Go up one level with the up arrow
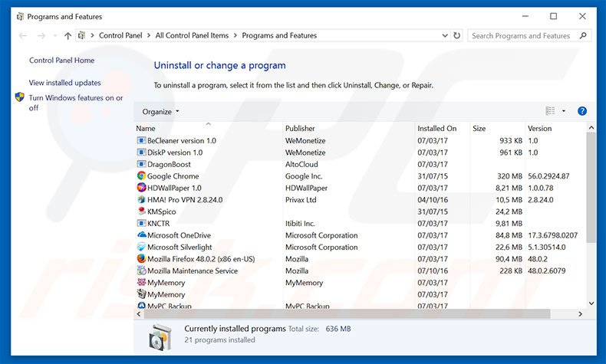This screenshot has height=364, width=606. point(68,35)
